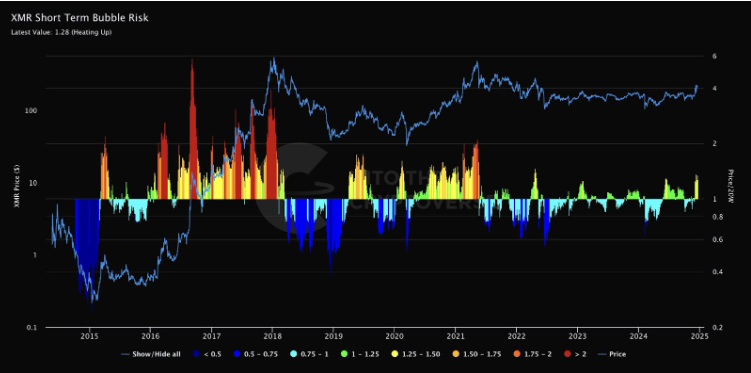The width and height of the screenshot is (751, 373).
Task: Click the 'Latest Value: 1.28 (Heating Up)' subtitle
Action: click(61, 33)
